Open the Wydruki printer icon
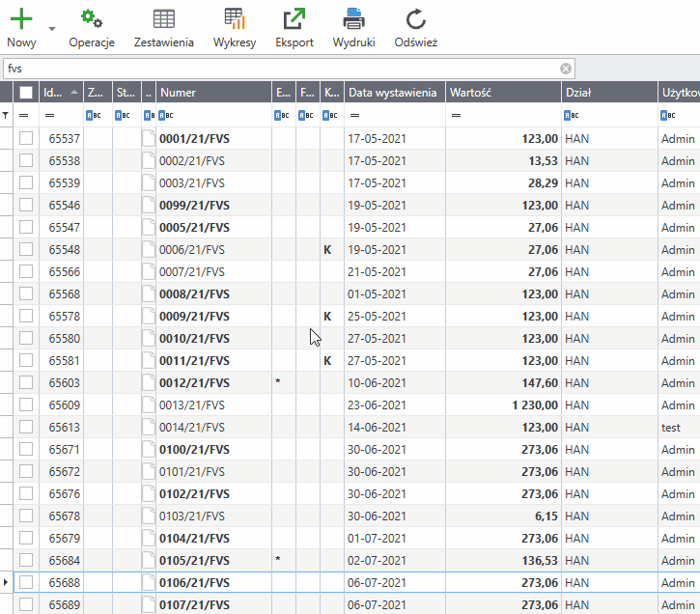The height and width of the screenshot is (614, 700). click(353, 19)
